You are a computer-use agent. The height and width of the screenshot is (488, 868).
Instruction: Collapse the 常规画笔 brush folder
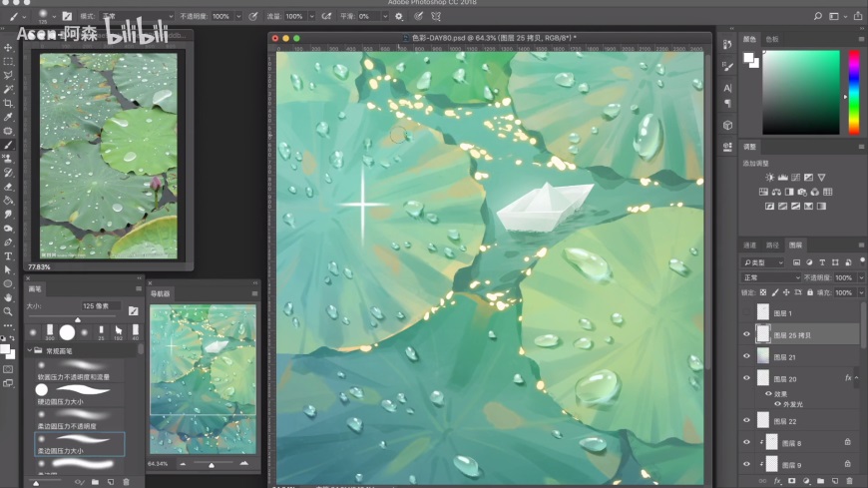click(29, 350)
